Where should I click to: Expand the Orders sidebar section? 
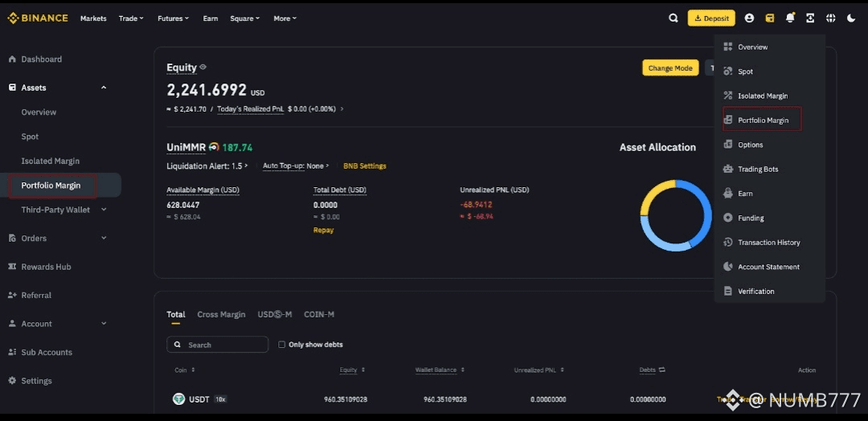(x=104, y=238)
